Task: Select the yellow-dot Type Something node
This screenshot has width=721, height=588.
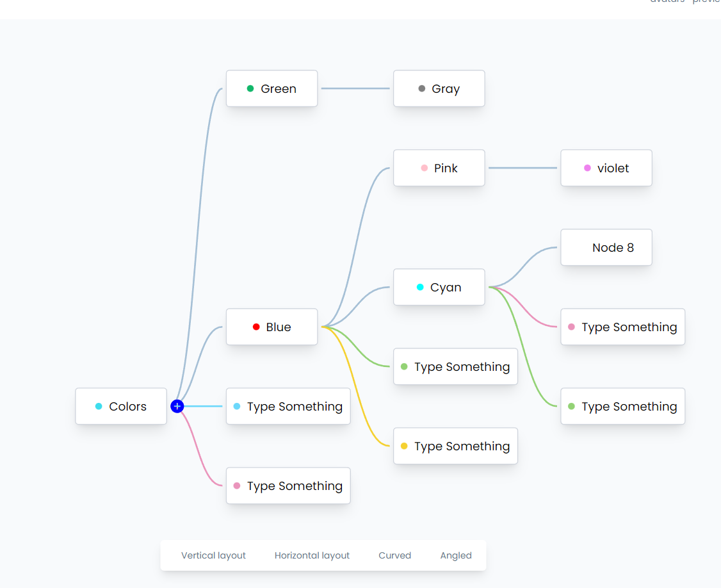Action: [455, 446]
